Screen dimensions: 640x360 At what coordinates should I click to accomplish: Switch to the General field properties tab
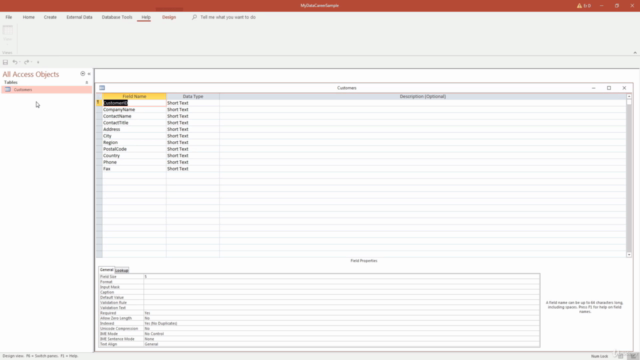tap(107, 270)
